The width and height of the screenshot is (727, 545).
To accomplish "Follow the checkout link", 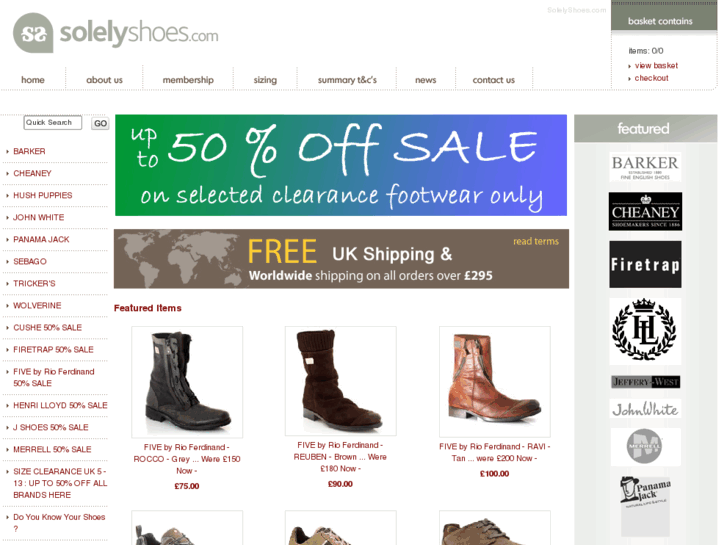I will [x=651, y=78].
